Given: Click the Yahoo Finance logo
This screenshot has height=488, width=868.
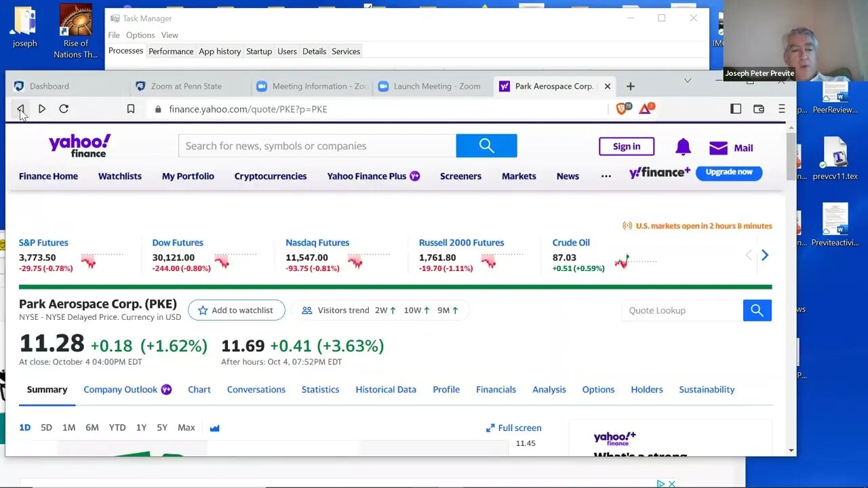Looking at the screenshot, I should click(x=79, y=146).
